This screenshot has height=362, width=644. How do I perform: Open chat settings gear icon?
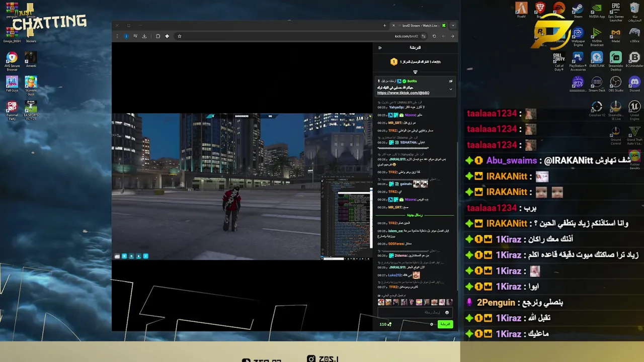coord(432,324)
